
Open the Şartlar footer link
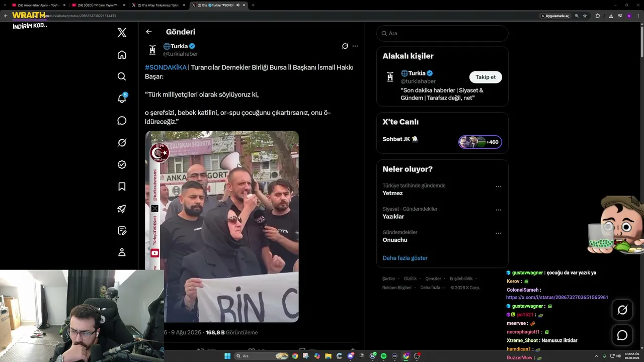tap(389, 279)
